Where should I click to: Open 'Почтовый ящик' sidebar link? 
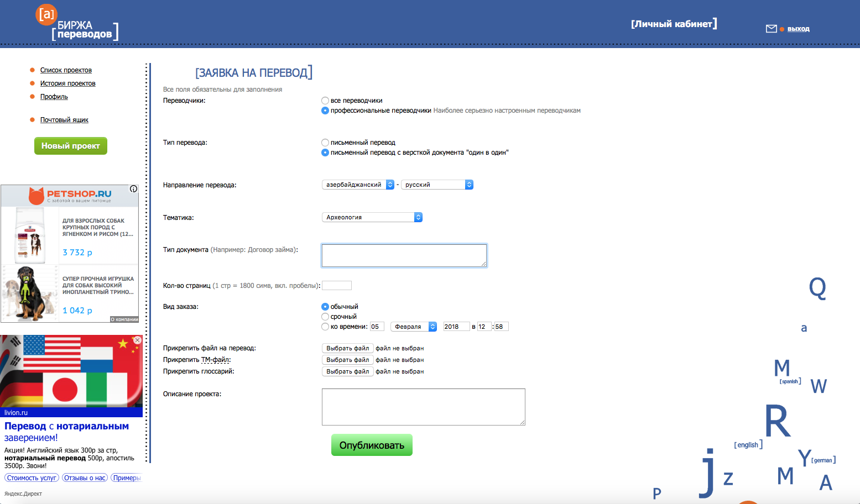pos(64,120)
